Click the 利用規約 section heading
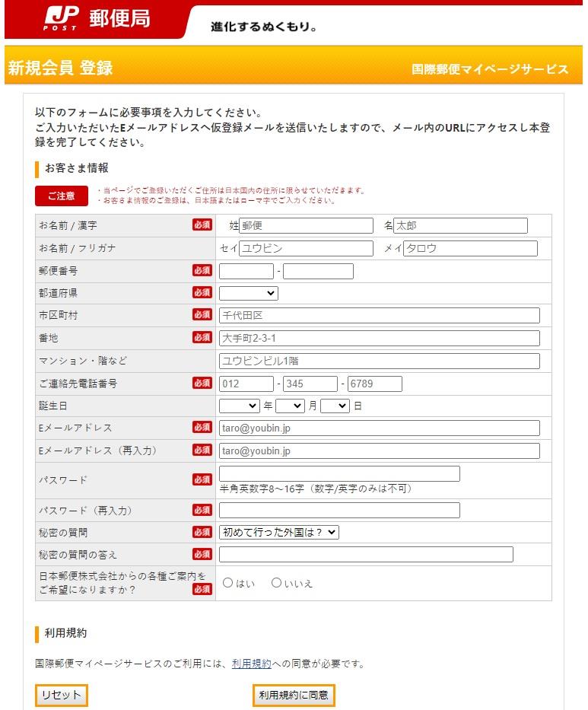The image size is (588, 710). pyautogui.click(x=65, y=633)
